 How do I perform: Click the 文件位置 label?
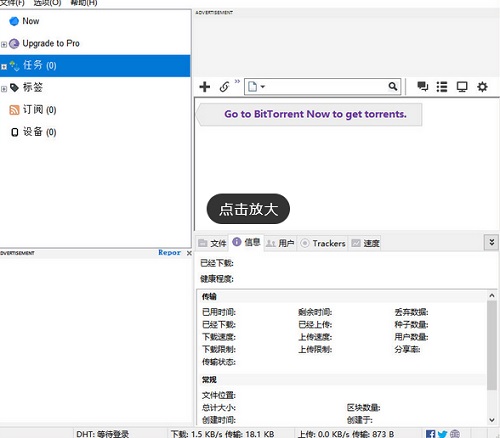(x=219, y=395)
